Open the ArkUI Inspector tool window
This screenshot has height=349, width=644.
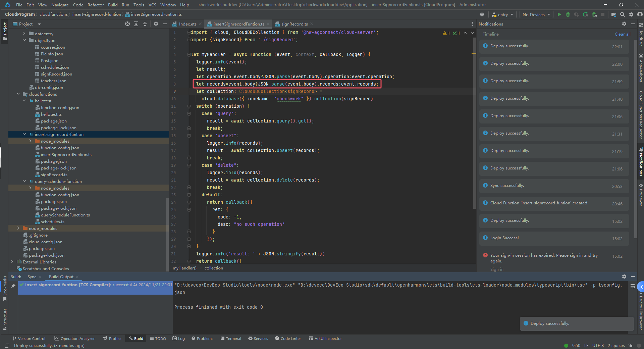(x=325, y=338)
